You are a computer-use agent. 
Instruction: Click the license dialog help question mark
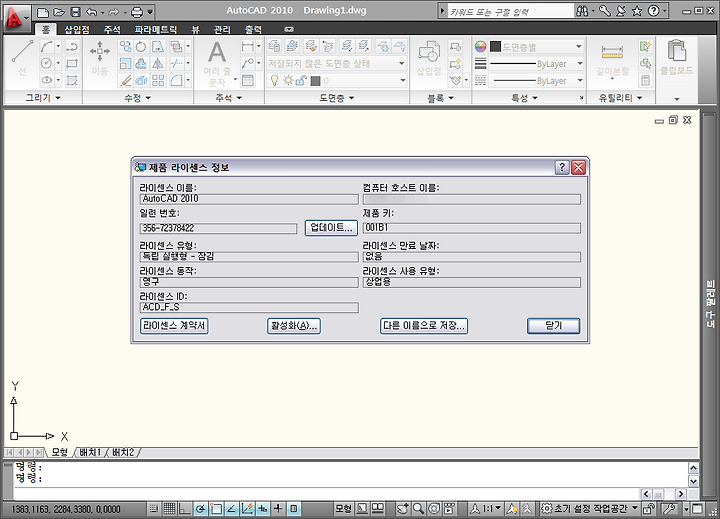pos(562,167)
